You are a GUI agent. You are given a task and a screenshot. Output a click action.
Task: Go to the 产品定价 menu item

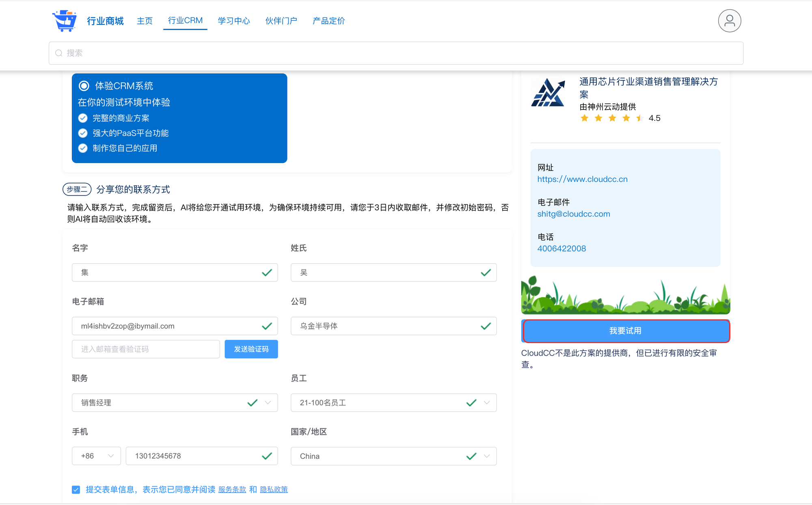[328, 21]
